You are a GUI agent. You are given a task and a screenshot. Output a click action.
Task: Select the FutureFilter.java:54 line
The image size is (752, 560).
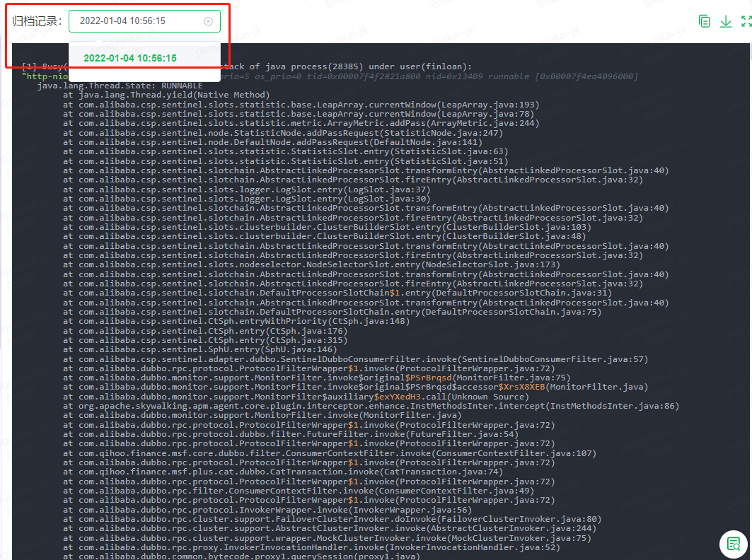pyautogui.click(x=291, y=434)
